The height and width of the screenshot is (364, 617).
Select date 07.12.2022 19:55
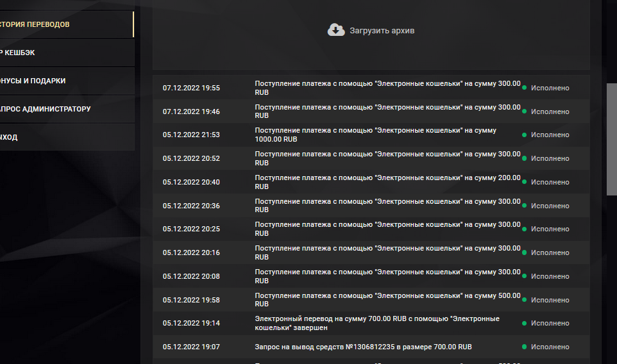(x=191, y=88)
